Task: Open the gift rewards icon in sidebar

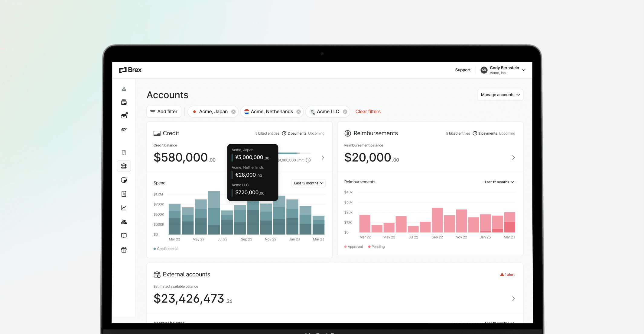Action: pyautogui.click(x=124, y=250)
